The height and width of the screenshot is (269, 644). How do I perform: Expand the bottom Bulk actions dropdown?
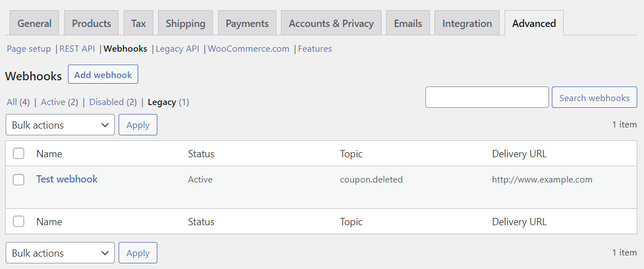pyautogui.click(x=60, y=253)
